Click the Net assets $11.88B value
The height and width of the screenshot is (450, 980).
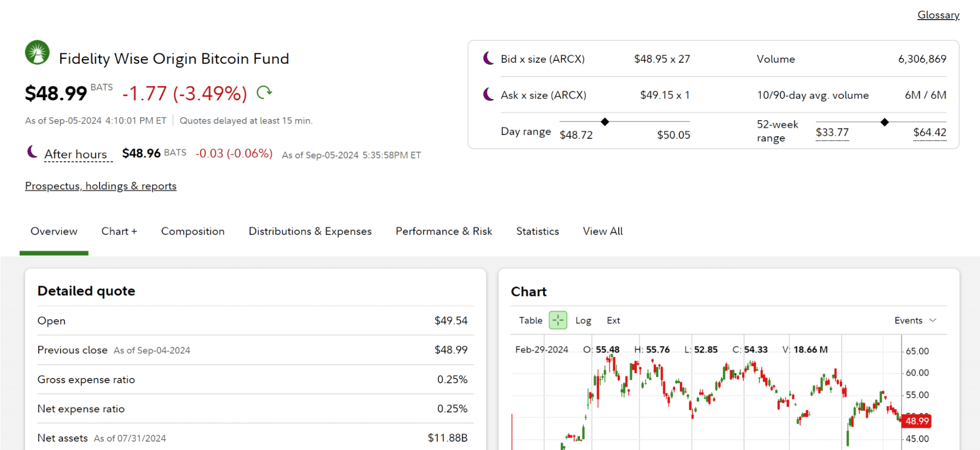tap(448, 438)
